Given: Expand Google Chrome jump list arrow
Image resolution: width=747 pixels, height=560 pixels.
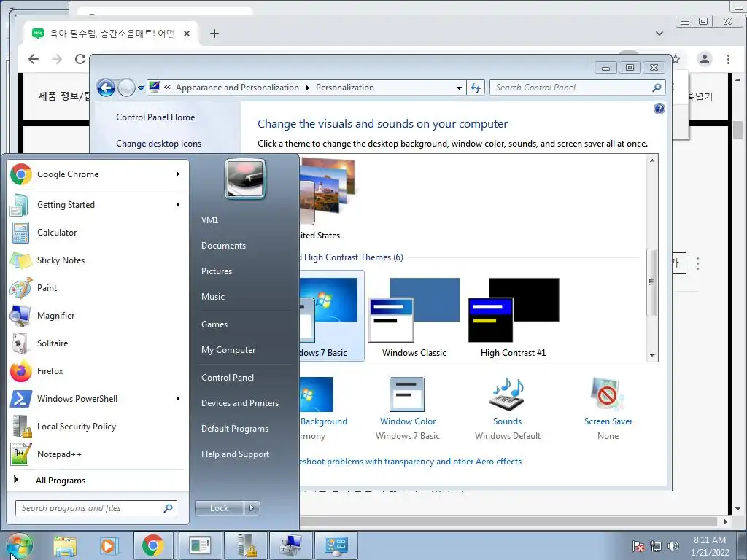Looking at the screenshot, I should coord(178,174).
